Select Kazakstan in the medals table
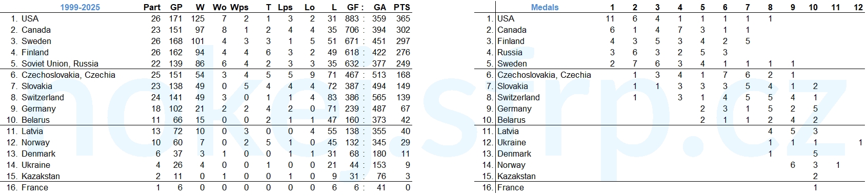 (x=516, y=176)
